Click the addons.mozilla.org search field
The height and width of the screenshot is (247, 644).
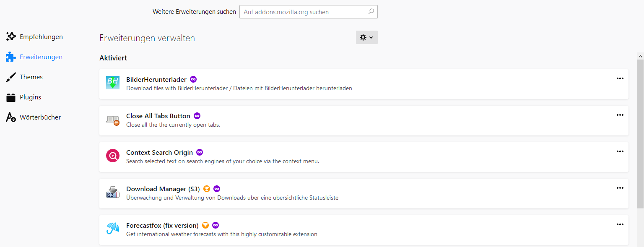pos(304,12)
